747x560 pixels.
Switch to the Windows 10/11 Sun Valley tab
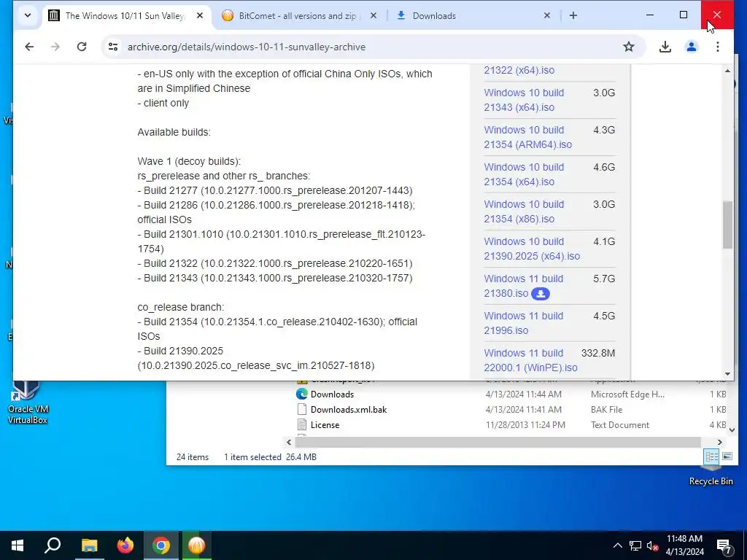[125, 16]
